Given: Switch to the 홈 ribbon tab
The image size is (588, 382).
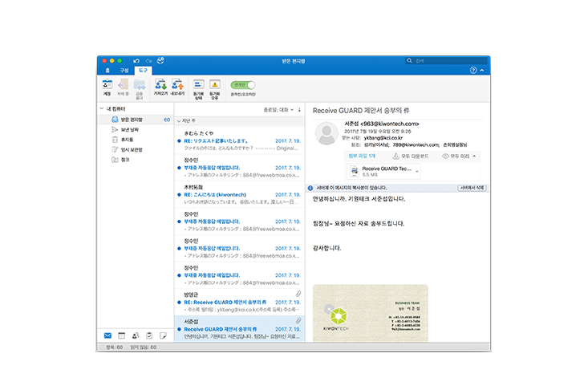Looking at the screenshot, I should point(107,71).
